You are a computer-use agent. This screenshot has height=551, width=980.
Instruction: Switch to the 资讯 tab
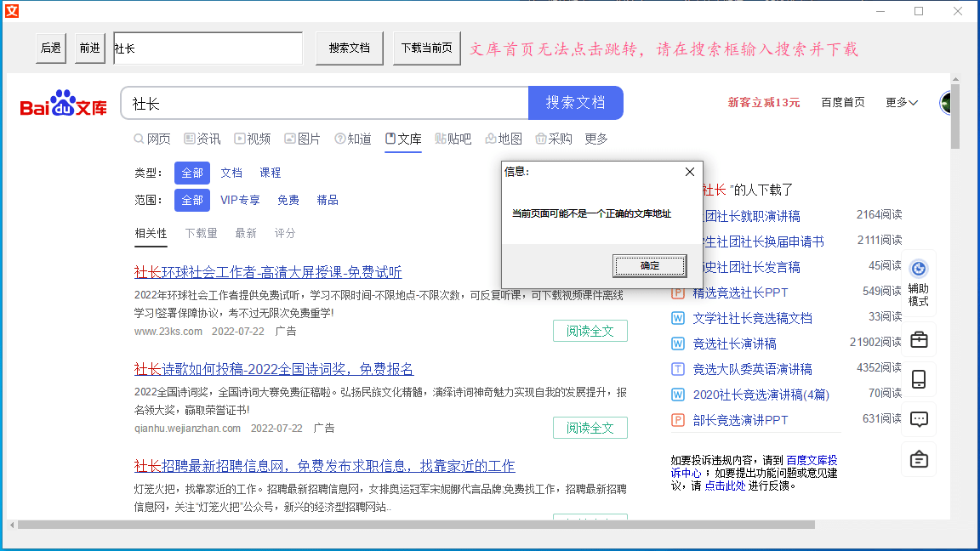pos(202,139)
